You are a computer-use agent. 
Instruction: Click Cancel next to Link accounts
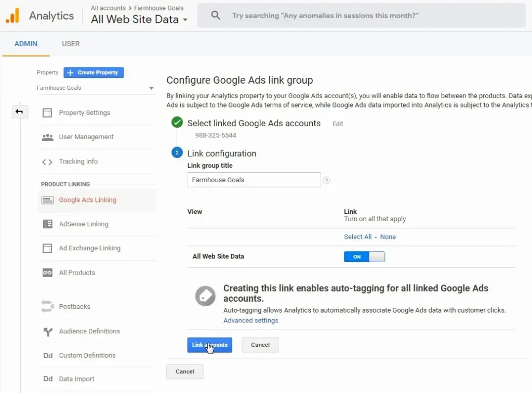click(x=260, y=345)
